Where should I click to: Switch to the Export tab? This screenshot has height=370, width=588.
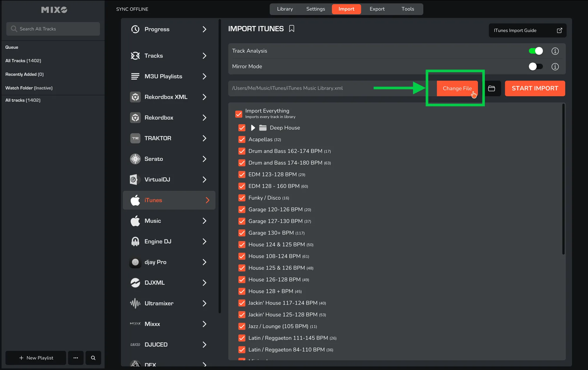coord(377,9)
